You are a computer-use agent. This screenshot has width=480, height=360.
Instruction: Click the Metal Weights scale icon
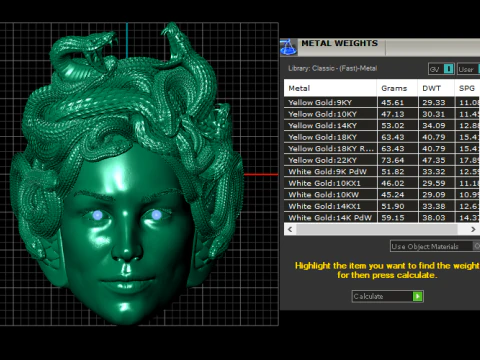point(288,47)
